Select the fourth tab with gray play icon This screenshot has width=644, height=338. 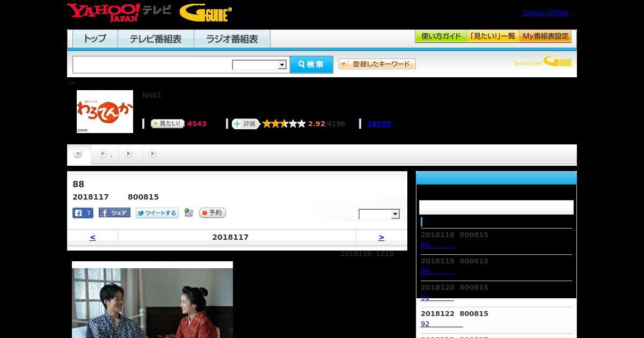(x=153, y=154)
